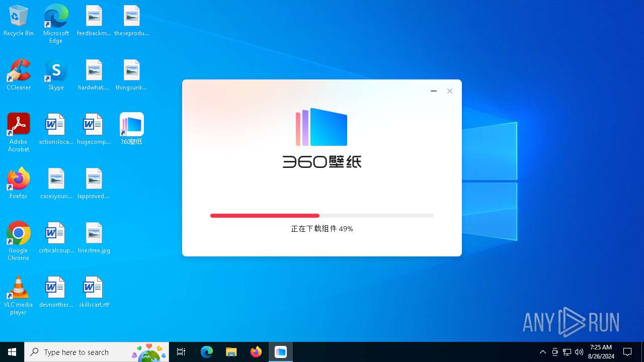Click the 正在下载组件 49% status text
Viewport: 644px width, 362px height.
[x=322, y=229]
